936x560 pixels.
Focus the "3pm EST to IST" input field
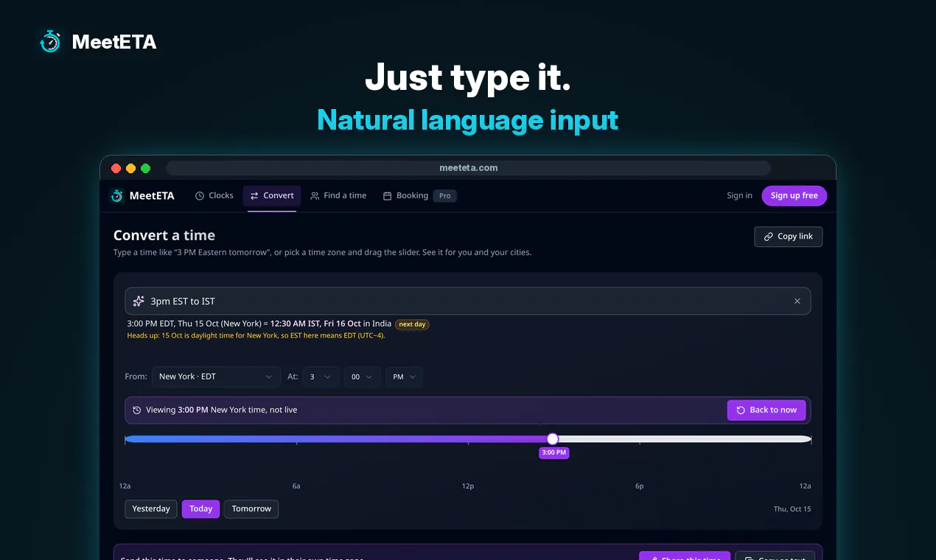pyautogui.click(x=468, y=301)
